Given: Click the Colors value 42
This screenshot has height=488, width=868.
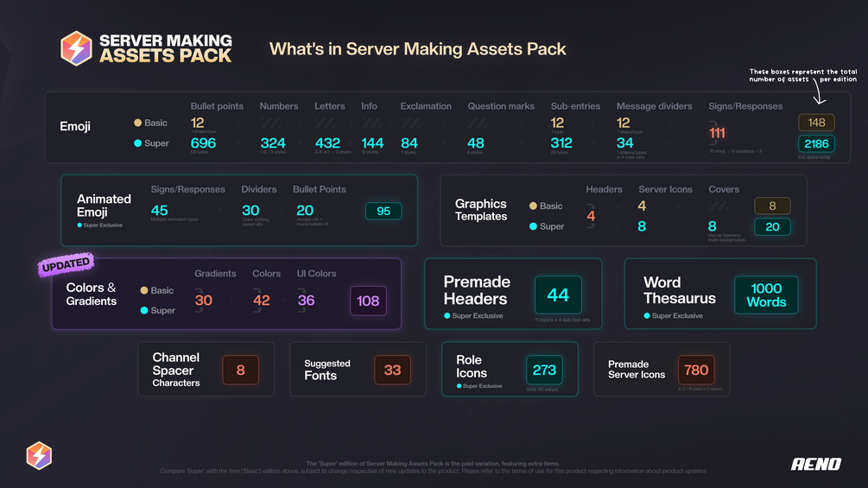Looking at the screenshot, I should point(262,301).
